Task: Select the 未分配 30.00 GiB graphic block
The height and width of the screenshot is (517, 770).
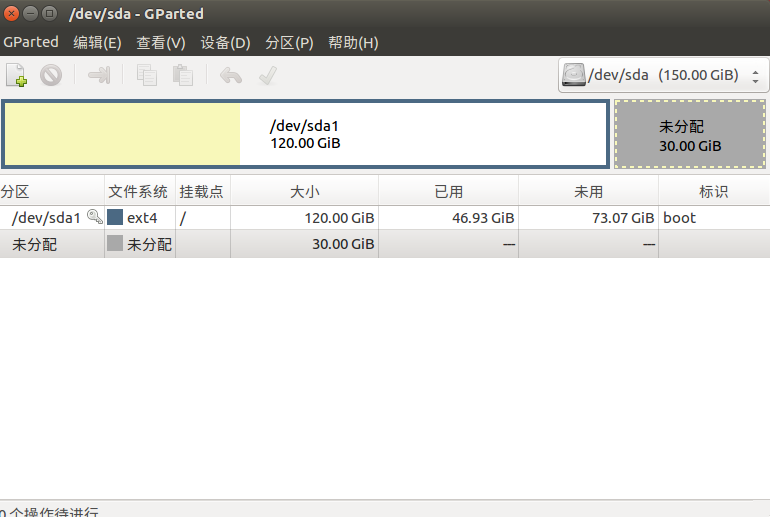Action: [x=689, y=134]
